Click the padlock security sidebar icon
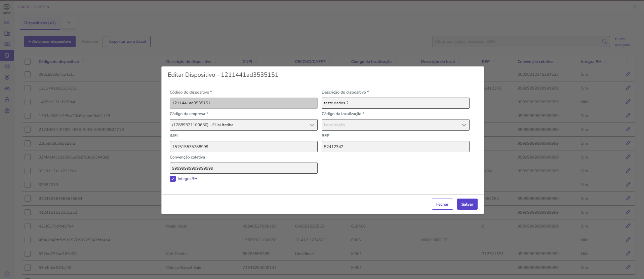 7,100
